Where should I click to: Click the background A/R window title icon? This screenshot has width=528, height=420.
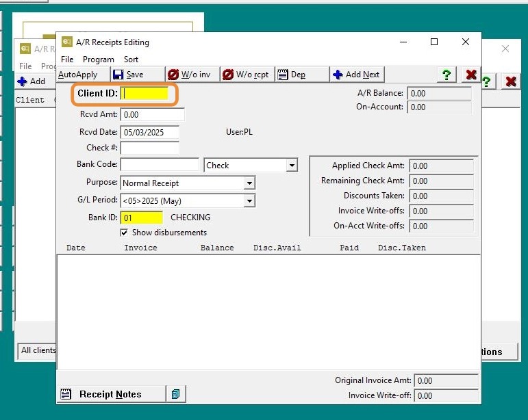click(x=25, y=49)
